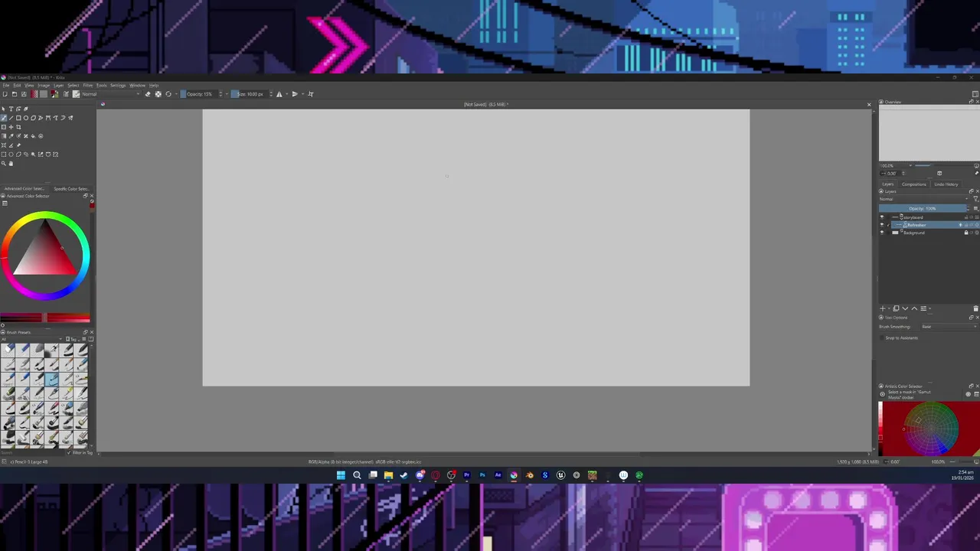Open brush presets All tag dropdown
The height and width of the screenshot is (551, 980).
[32, 339]
